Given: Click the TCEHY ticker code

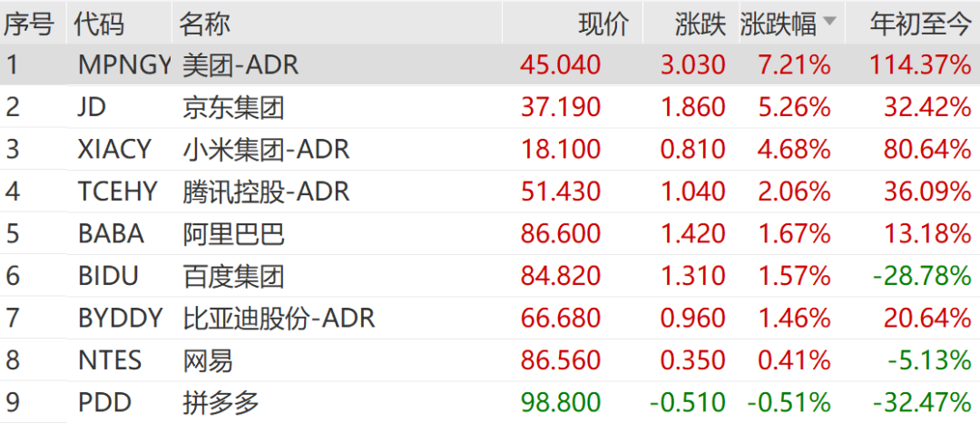Looking at the screenshot, I should (x=117, y=192).
